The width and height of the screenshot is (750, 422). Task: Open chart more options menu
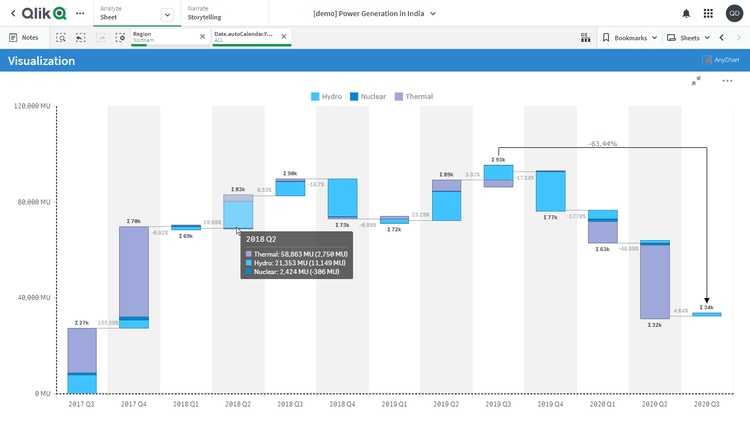(x=727, y=81)
